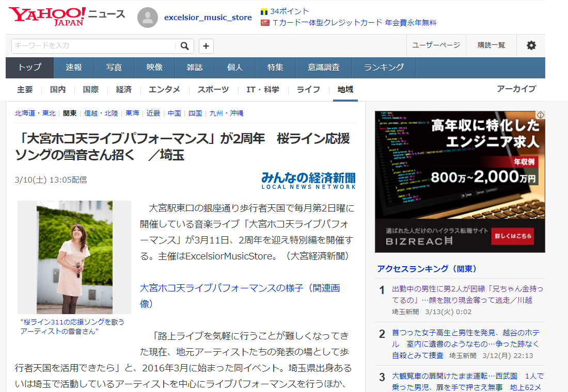568x392 pixels.
Task: Click the T-point flag icon
Action: click(264, 12)
